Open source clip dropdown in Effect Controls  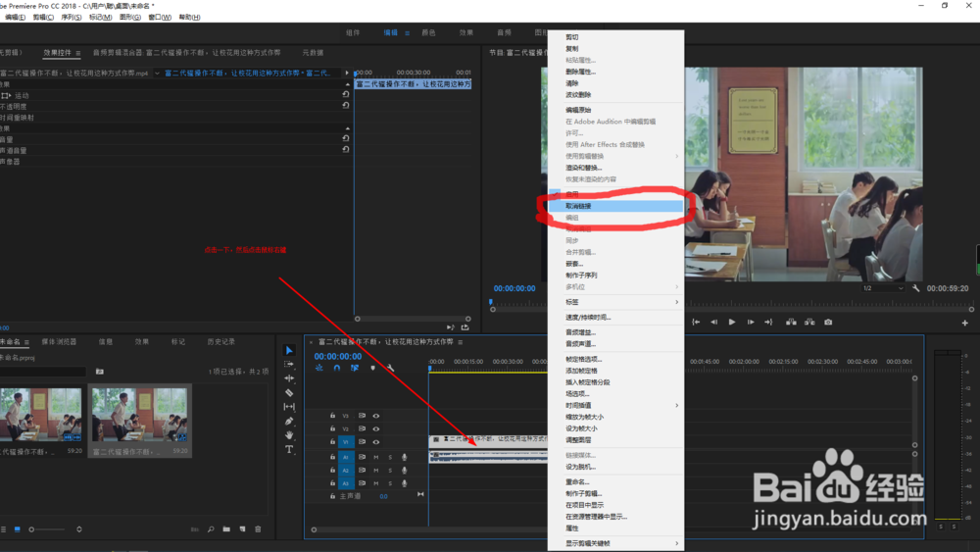[157, 74]
